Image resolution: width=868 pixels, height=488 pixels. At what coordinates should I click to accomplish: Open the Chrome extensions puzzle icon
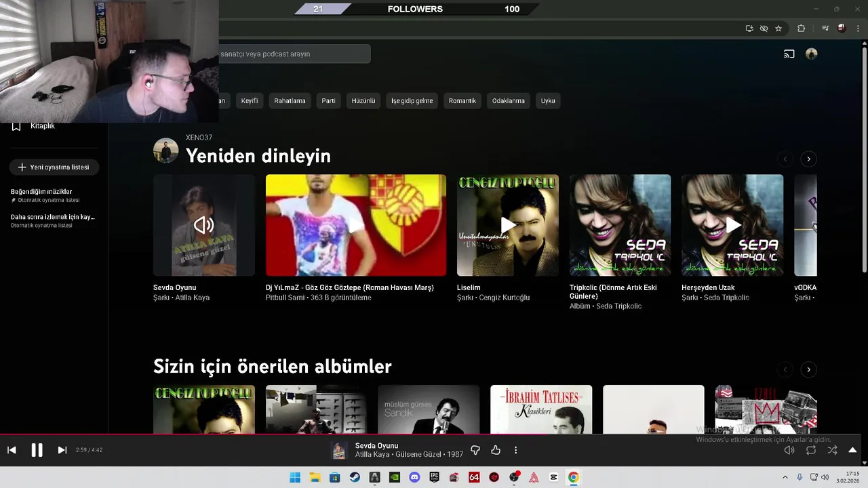coord(801,28)
